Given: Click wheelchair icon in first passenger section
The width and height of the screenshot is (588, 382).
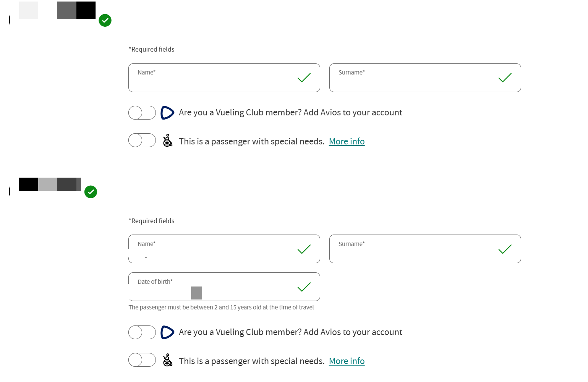Looking at the screenshot, I should tap(168, 141).
